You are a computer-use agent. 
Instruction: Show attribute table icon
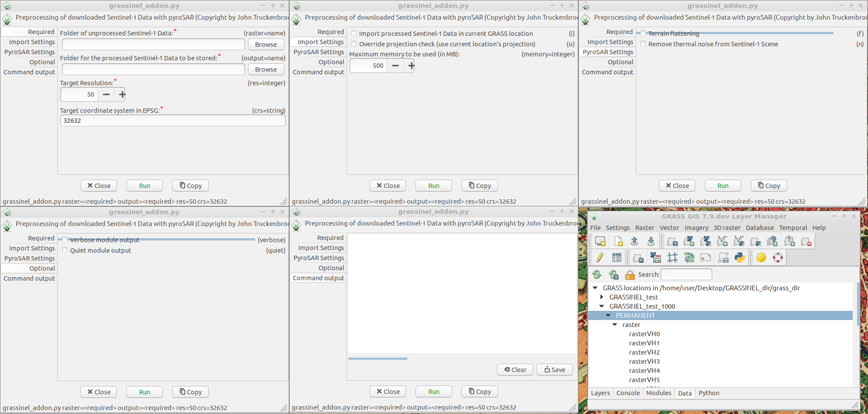point(616,258)
